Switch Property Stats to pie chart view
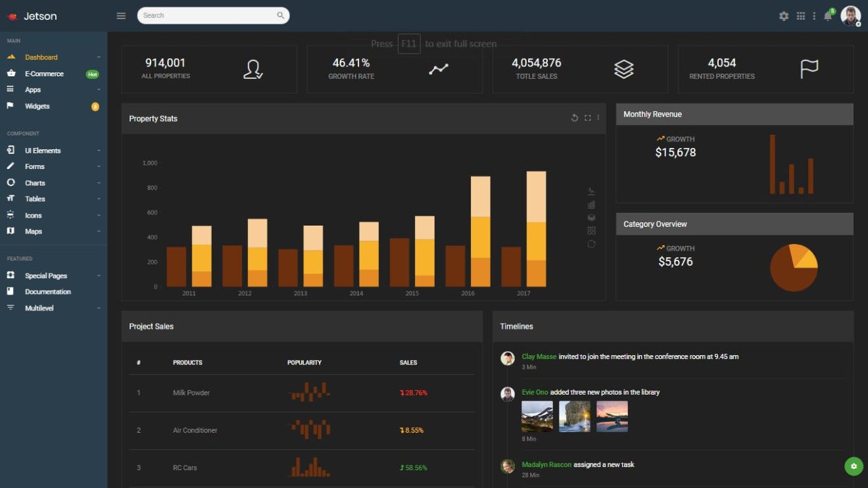 (591, 217)
